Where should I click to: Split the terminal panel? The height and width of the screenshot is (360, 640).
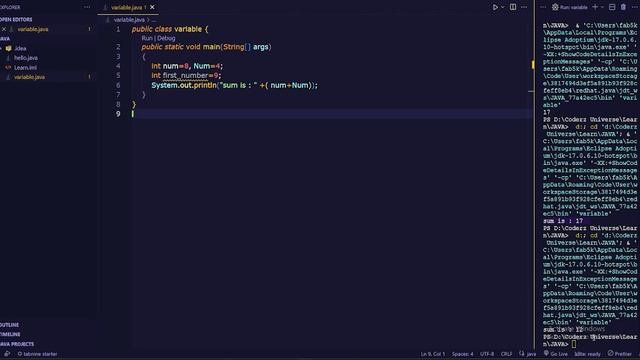point(612,7)
